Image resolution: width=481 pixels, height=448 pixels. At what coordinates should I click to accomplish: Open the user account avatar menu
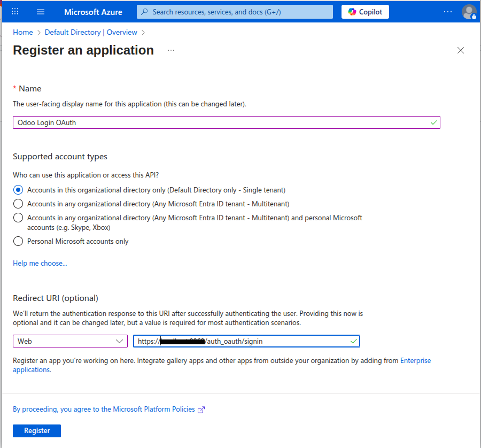[x=469, y=12]
